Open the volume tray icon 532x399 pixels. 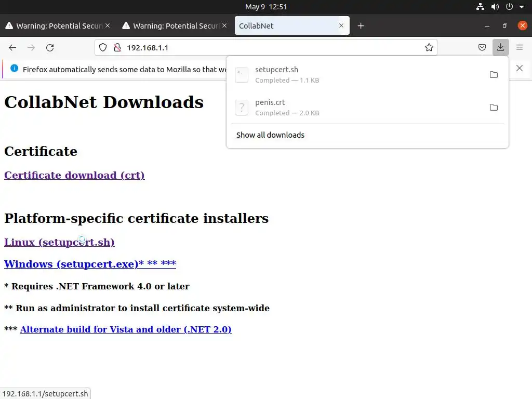click(495, 7)
